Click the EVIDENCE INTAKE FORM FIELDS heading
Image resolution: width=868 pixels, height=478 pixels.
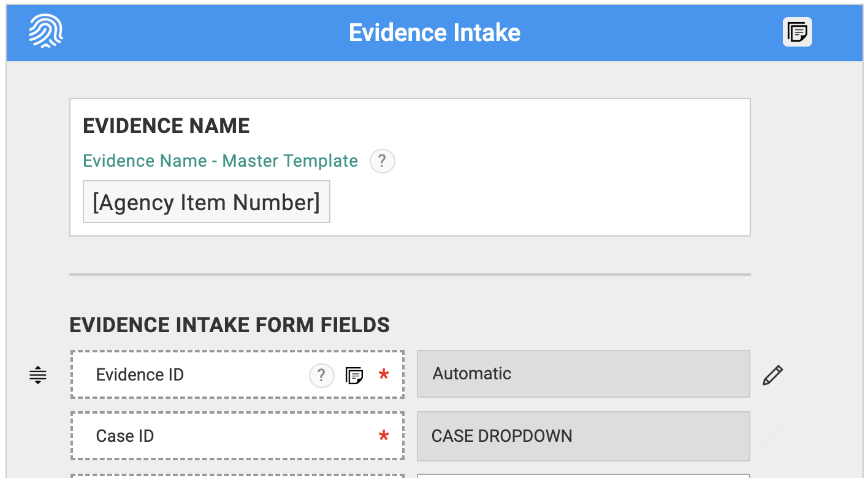(x=229, y=325)
